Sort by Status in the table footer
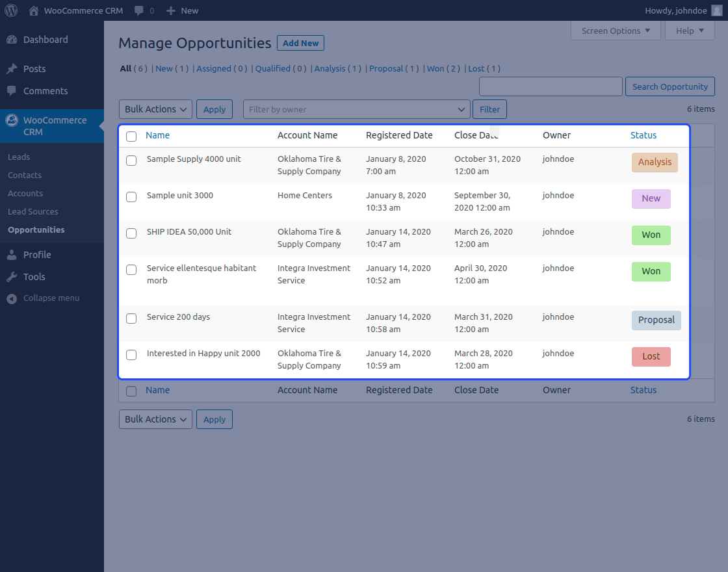The height and width of the screenshot is (572, 728). click(x=643, y=391)
